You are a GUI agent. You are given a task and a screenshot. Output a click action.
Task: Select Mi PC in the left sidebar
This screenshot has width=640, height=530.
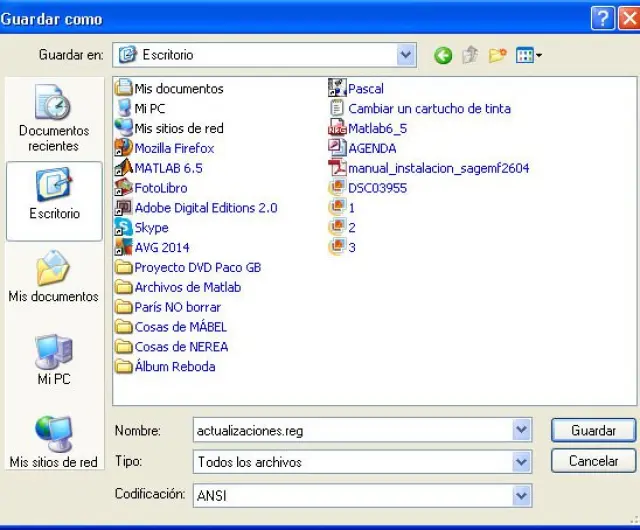tap(54, 360)
